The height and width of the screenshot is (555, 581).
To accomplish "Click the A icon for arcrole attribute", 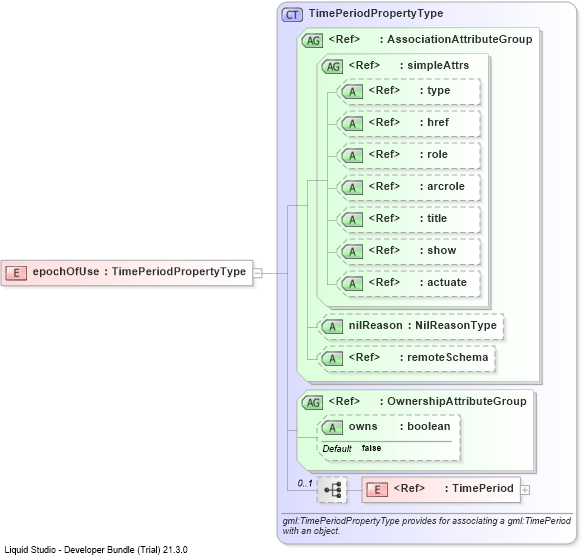I will (x=352, y=187).
